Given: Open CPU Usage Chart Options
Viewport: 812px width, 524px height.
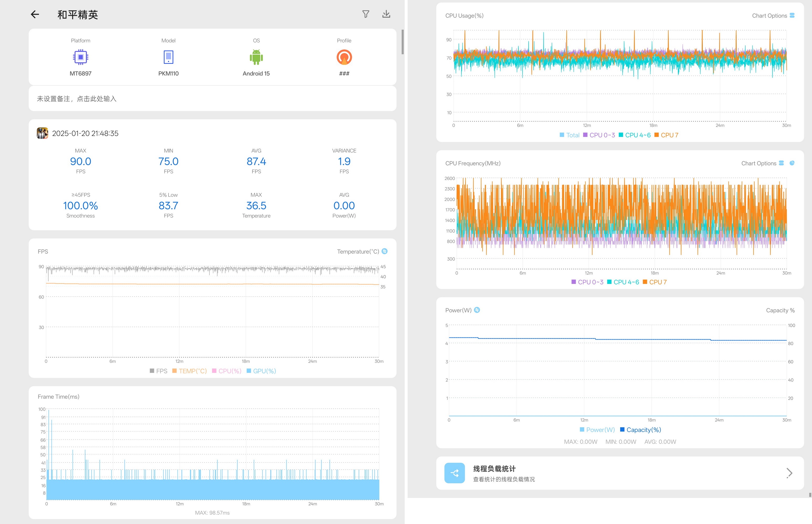Looking at the screenshot, I should pos(773,16).
